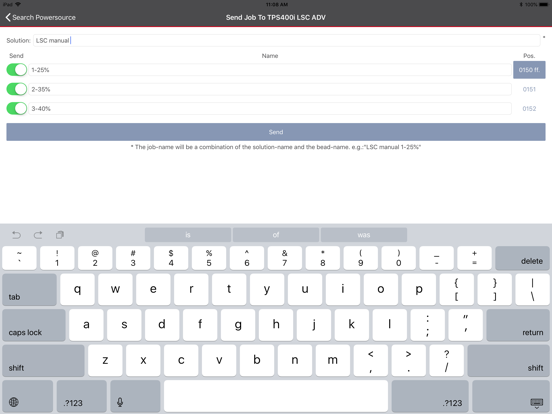Tap the plus equals key
The image size is (552, 414).
475,258
